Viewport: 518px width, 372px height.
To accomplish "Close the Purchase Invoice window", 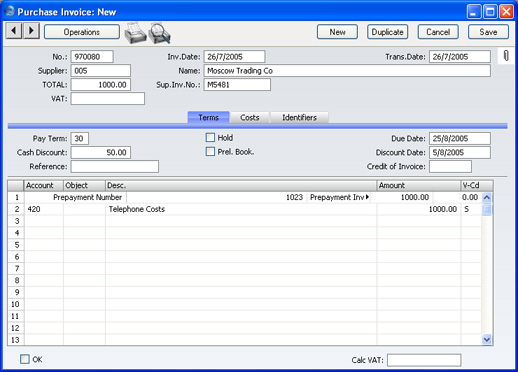I will pos(506,12).
